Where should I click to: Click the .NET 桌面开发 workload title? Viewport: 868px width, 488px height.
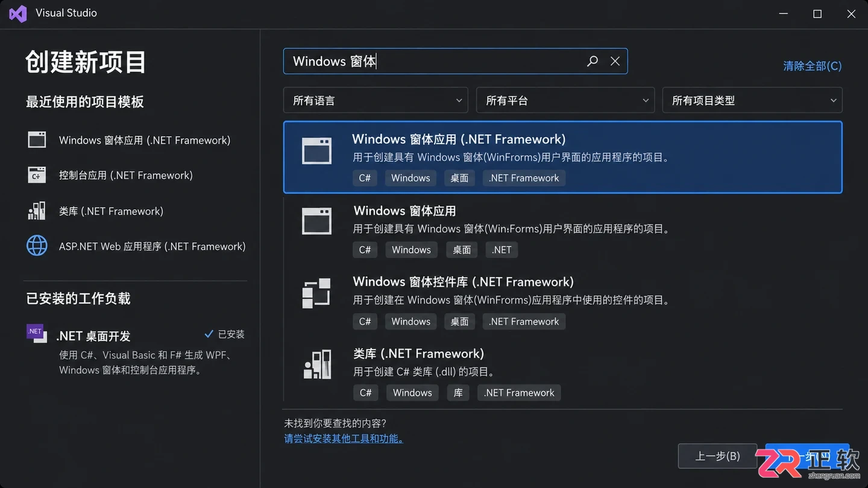tap(93, 336)
